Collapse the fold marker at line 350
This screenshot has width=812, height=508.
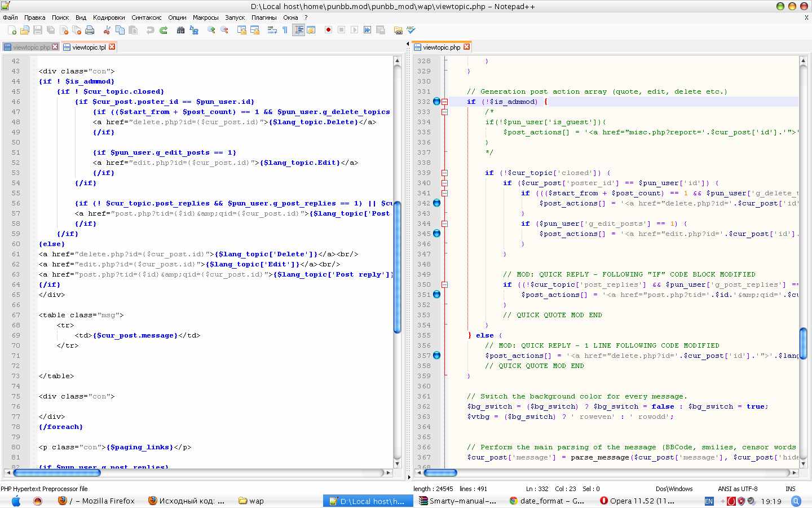point(444,284)
